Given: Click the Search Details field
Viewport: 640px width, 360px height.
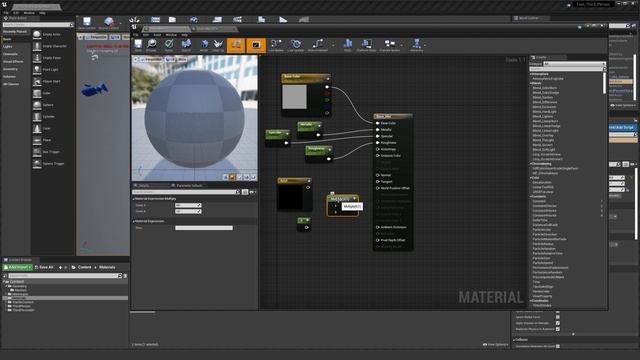Looking at the screenshot, I should tap(186, 192).
